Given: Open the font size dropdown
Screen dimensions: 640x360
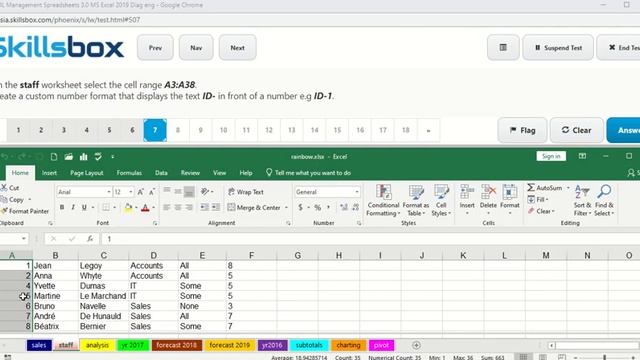Looking at the screenshot, I should pyautogui.click(x=131, y=192).
